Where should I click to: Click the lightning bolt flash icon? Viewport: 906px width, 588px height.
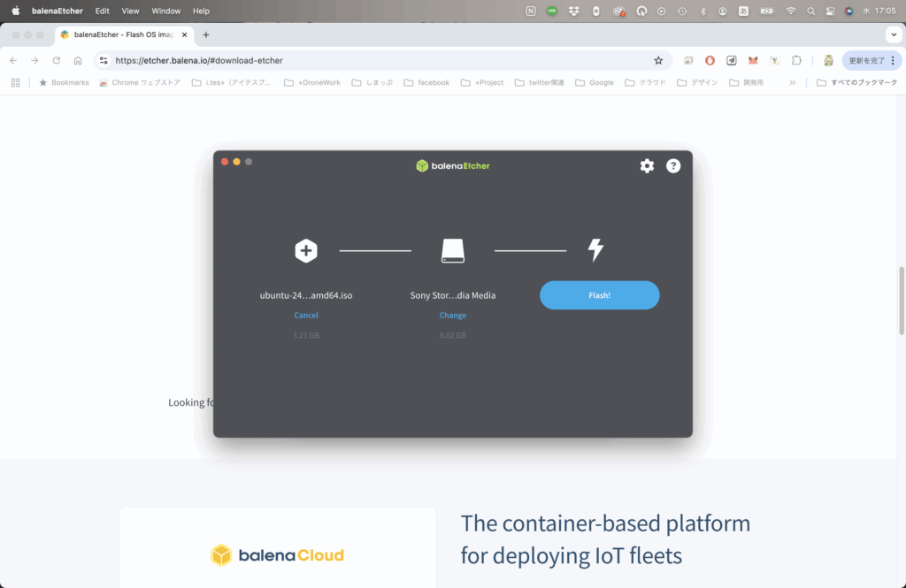595,250
